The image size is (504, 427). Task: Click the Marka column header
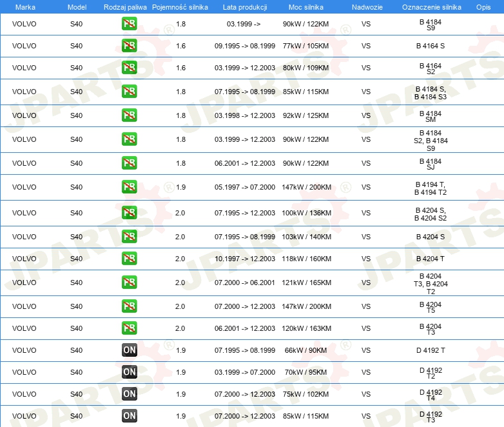pos(25,7)
